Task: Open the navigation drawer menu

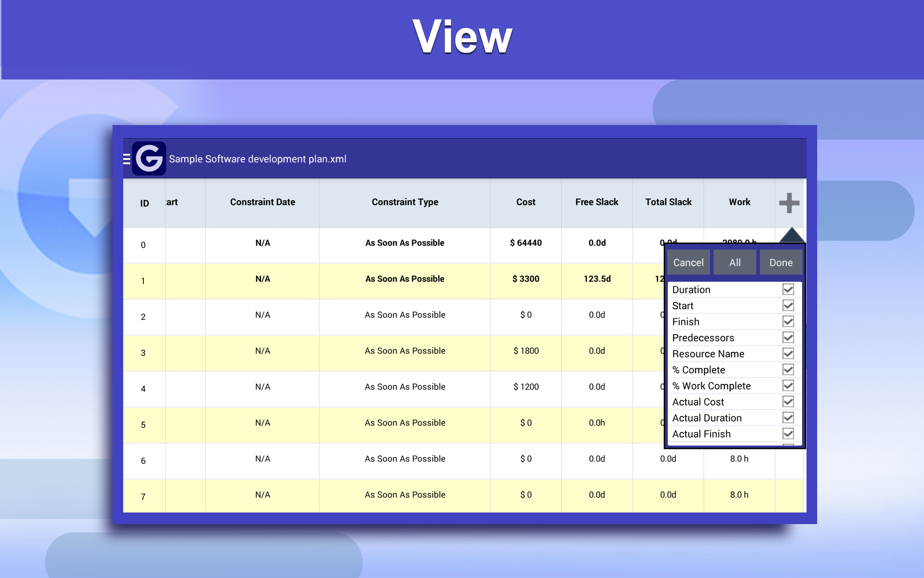Action: click(126, 158)
